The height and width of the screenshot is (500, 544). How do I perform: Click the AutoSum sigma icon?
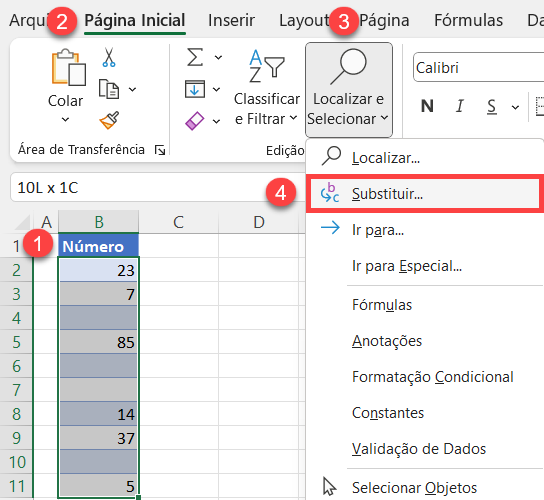pyautogui.click(x=195, y=57)
